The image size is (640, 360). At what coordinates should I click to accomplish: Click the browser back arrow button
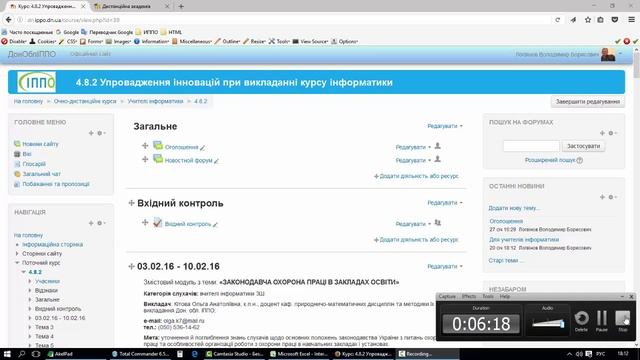[8, 20]
